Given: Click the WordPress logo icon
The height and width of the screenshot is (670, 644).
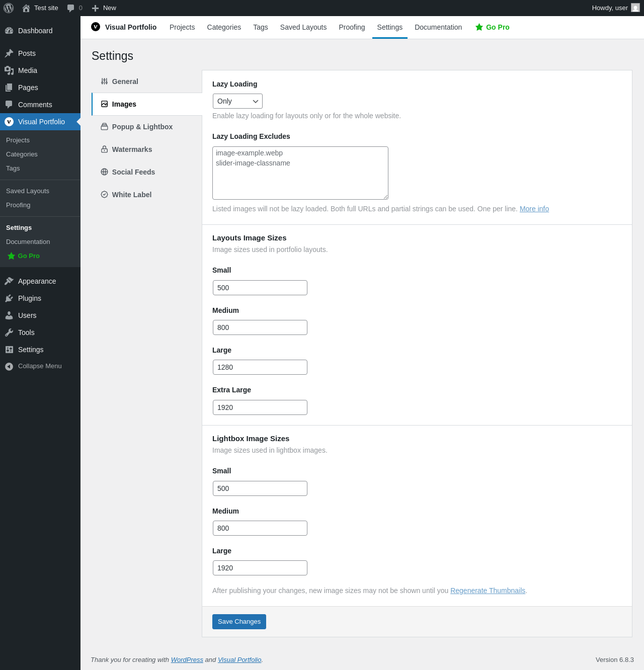Looking at the screenshot, I should 9,8.
